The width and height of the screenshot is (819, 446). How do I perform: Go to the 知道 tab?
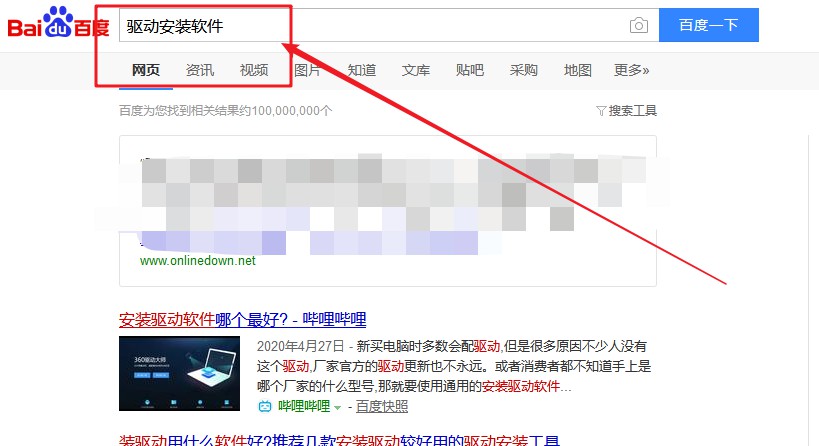[362, 70]
